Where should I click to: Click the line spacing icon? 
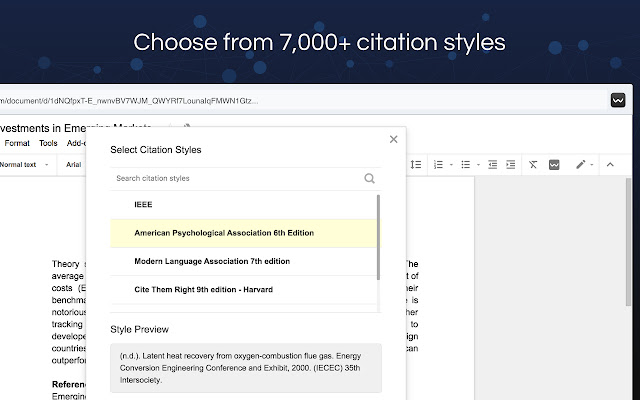pyautogui.click(x=416, y=164)
